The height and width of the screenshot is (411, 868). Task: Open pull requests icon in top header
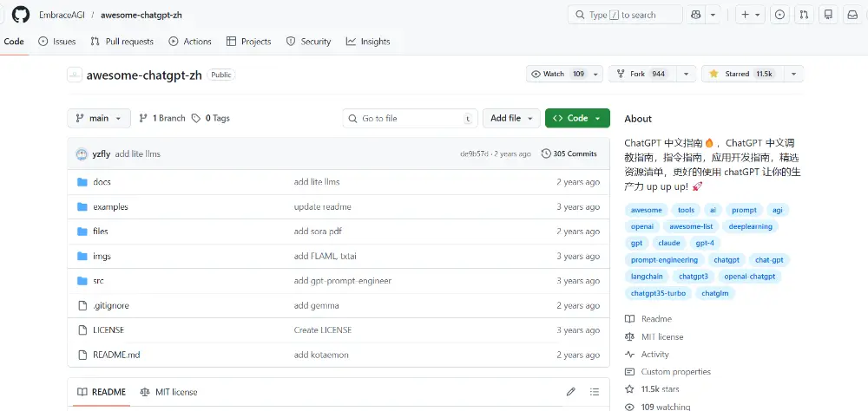pos(804,15)
